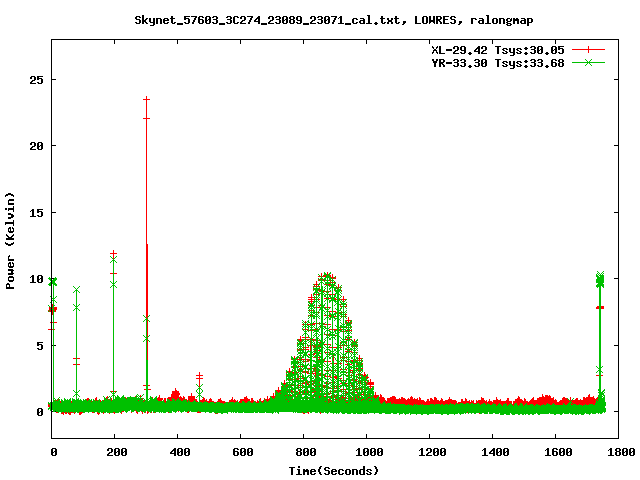This screenshot has height=480, width=640.
Task: Click the "Power (Kelvin)" y-axis label
Action: pos(11,241)
